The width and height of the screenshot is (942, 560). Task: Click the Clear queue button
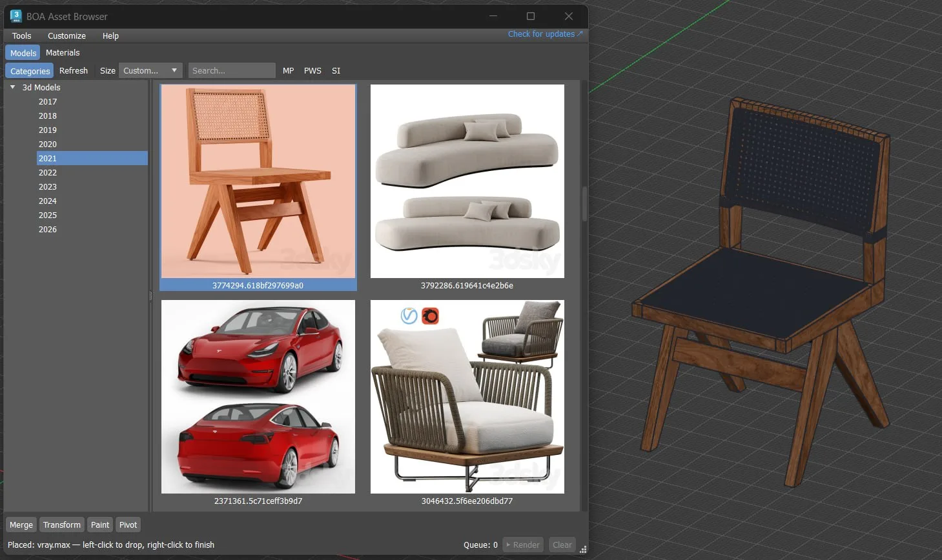(x=562, y=545)
